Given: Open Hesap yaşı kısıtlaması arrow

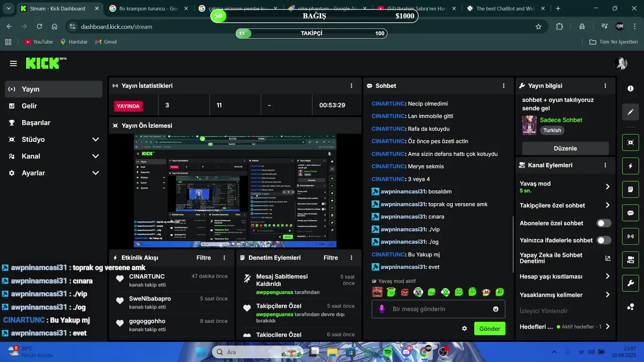Looking at the screenshot, I should (607, 276).
